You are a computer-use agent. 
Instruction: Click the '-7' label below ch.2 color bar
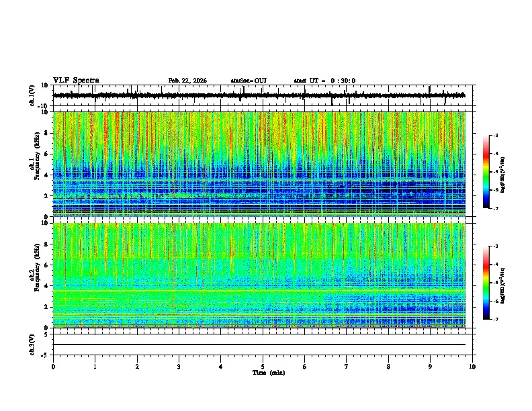click(x=495, y=319)
